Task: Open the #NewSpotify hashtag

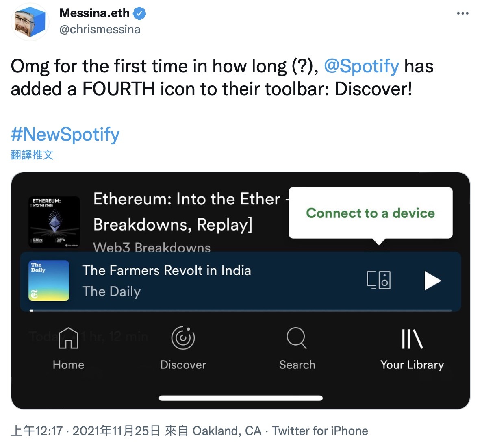Action: coord(65,134)
